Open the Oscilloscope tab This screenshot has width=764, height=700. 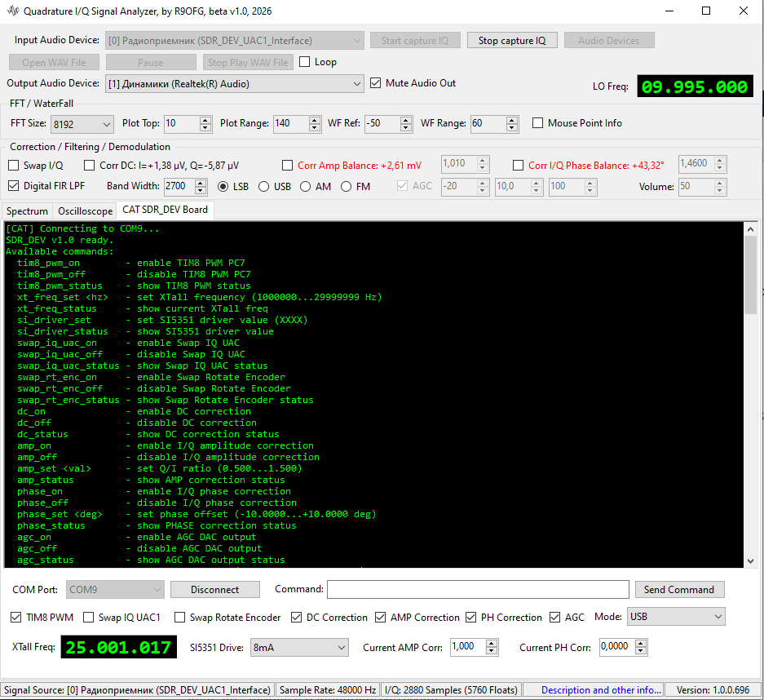click(85, 211)
